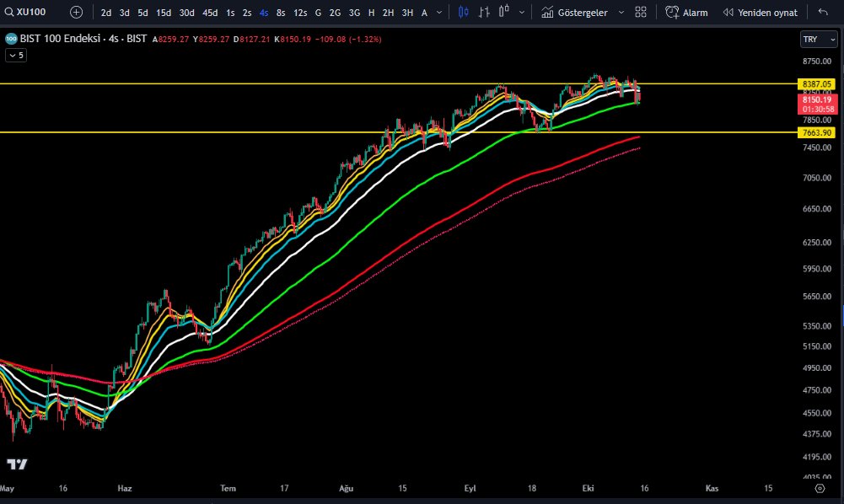
Task: Choose the H weekly timeframe
Action: click(371, 13)
